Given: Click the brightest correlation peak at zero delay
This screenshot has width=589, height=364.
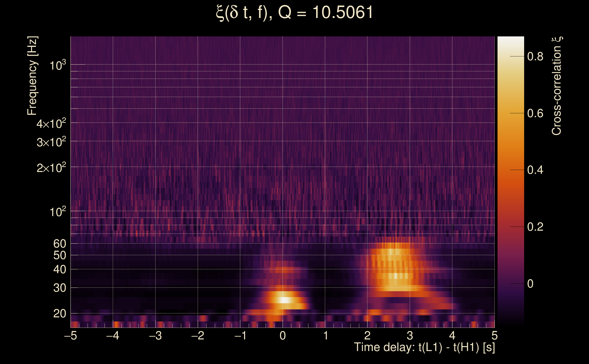Looking at the screenshot, I should (x=285, y=300).
